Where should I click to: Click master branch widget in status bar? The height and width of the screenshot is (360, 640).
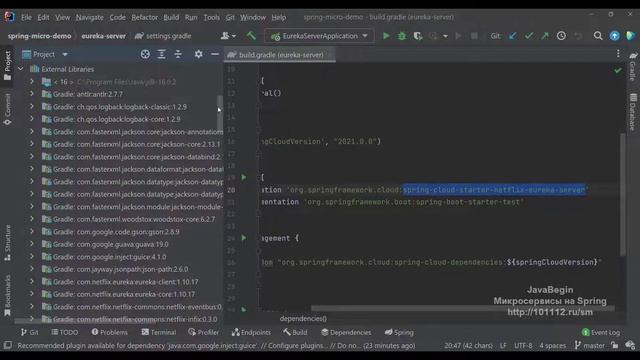click(x=589, y=345)
